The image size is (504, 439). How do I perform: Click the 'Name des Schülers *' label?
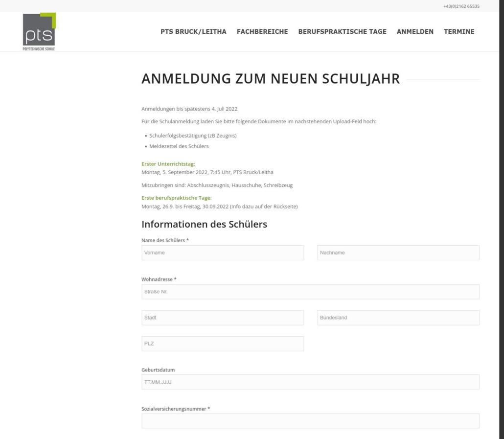click(165, 240)
